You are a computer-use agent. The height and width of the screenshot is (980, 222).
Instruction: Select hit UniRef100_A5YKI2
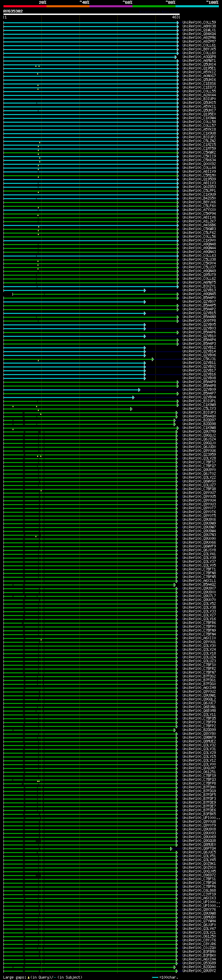[x=199, y=72]
